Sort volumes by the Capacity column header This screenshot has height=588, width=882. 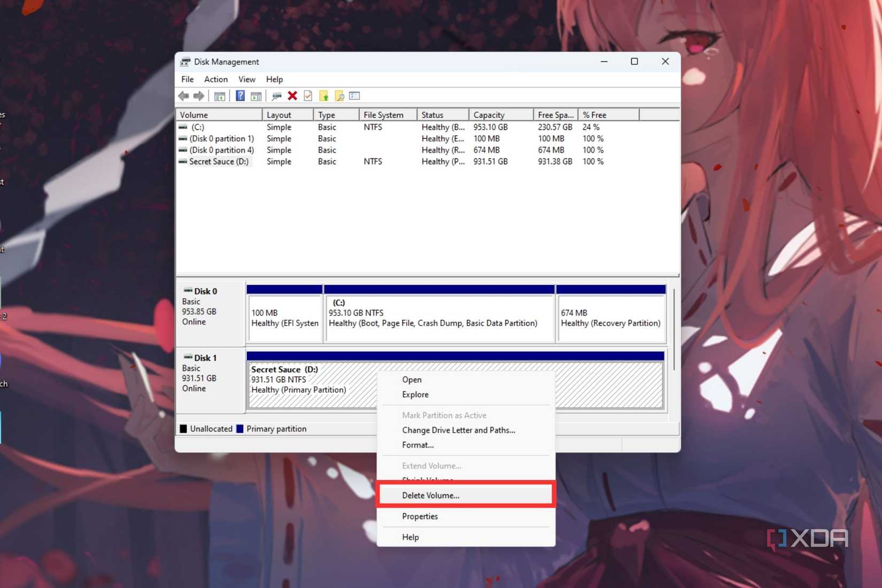(x=488, y=114)
